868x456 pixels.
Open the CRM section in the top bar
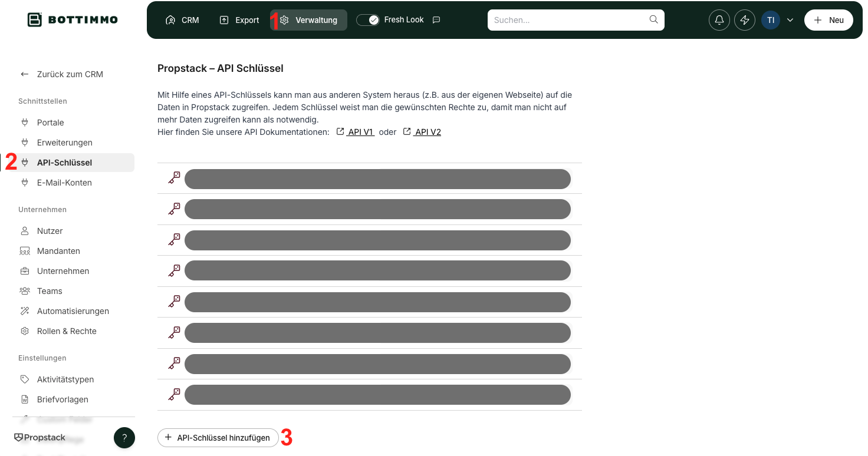point(182,20)
